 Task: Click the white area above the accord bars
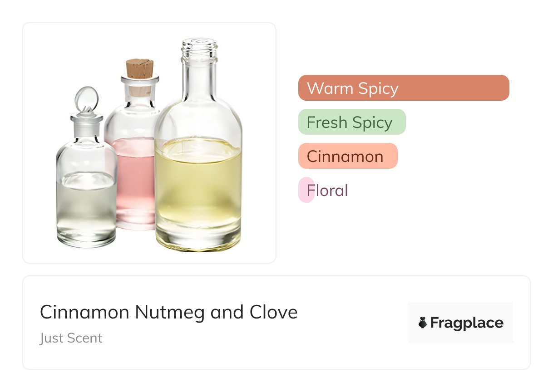pyautogui.click(x=404, y=45)
